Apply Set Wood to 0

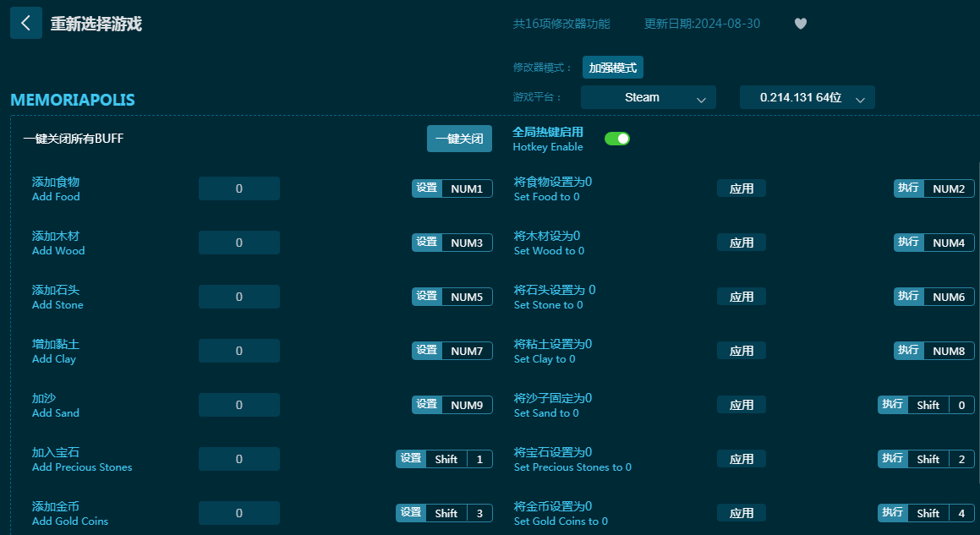click(742, 243)
